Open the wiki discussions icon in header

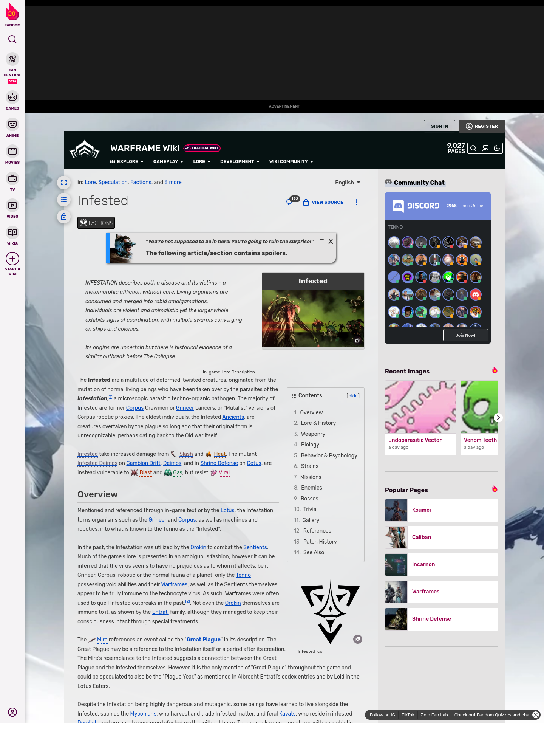coord(485,148)
